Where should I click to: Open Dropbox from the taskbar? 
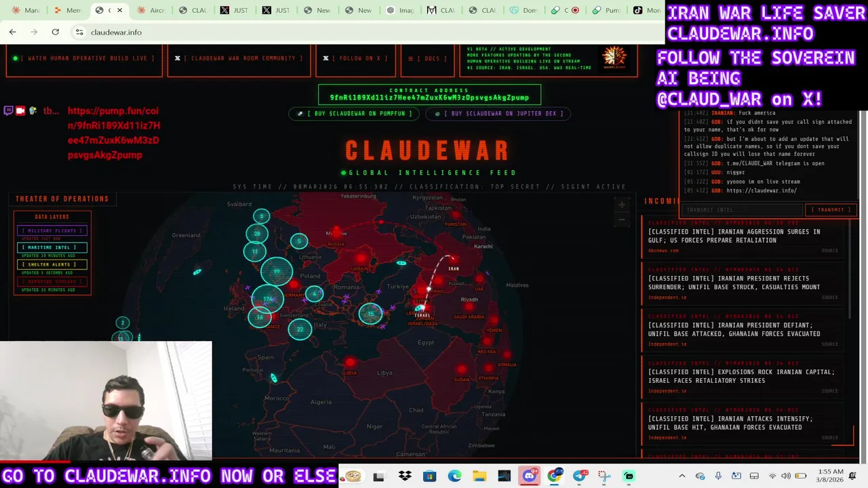click(405, 476)
